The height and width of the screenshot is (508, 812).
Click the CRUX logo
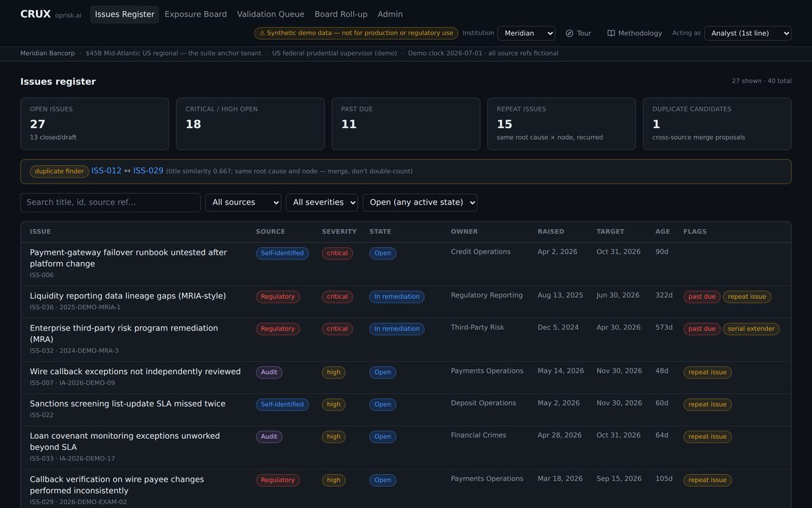(35, 14)
